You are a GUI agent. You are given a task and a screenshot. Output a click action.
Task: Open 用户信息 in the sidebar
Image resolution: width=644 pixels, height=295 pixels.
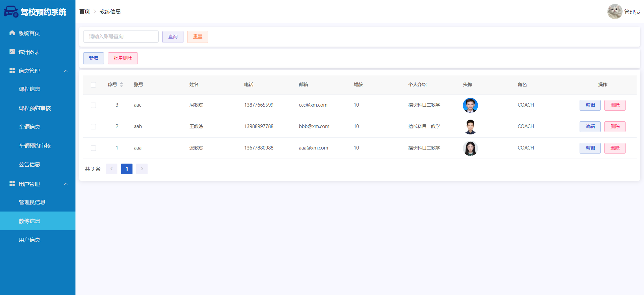[x=38, y=240]
